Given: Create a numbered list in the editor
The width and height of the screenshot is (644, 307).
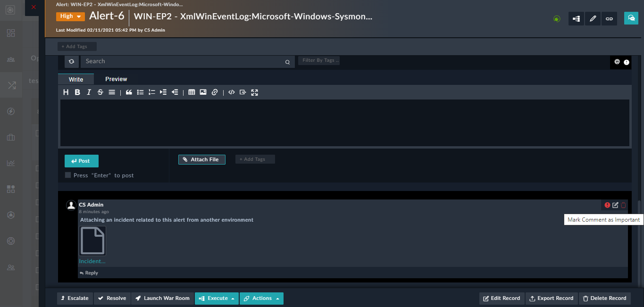Looking at the screenshot, I should tap(151, 92).
